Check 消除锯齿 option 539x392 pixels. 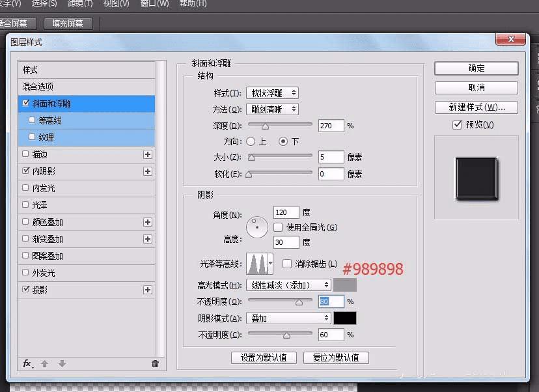click(286, 264)
